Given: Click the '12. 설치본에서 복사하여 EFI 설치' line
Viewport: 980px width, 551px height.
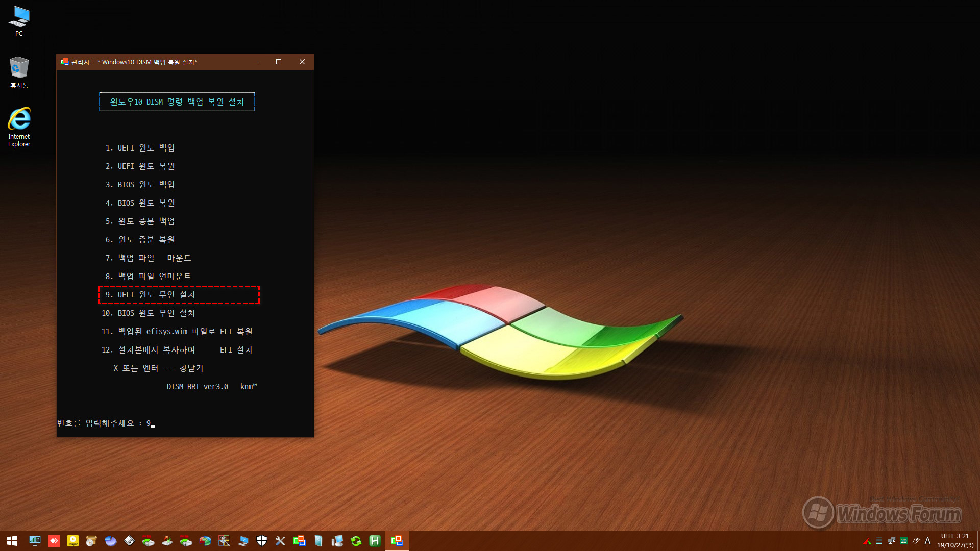Looking at the screenshot, I should (177, 350).
